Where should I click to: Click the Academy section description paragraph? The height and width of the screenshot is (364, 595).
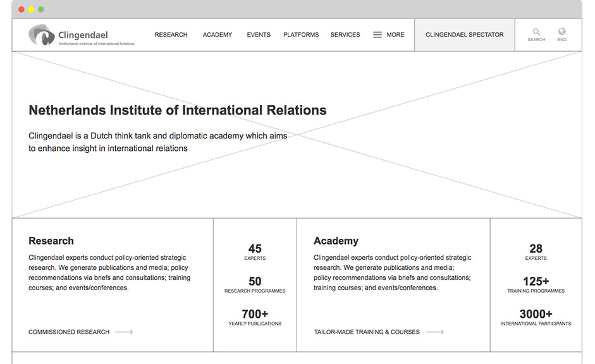pos(393,272)
